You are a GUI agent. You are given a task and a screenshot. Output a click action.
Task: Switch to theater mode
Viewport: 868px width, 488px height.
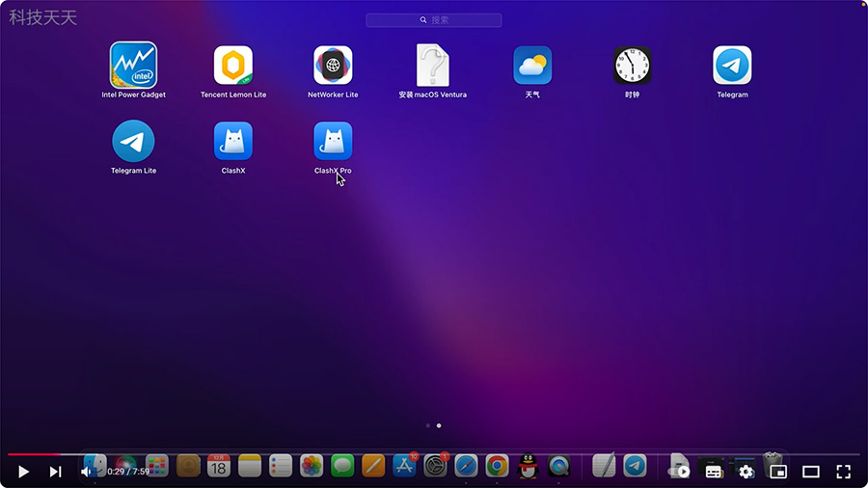[x=811, y=472]
